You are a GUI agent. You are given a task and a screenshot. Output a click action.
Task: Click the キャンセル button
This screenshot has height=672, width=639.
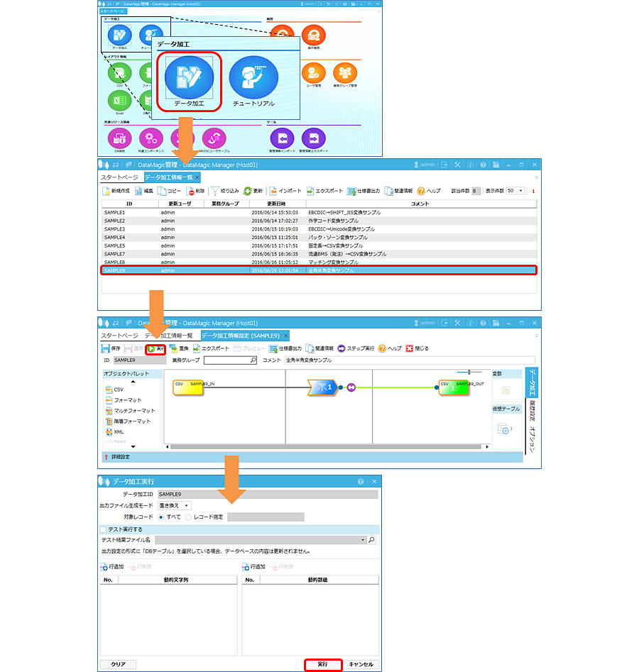[x=361, y=664]
